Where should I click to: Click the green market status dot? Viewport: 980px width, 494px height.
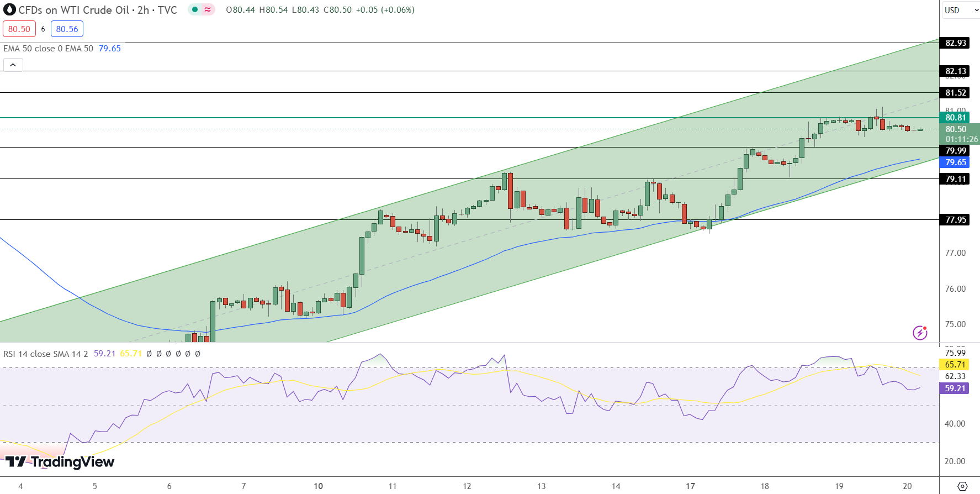coord(195,9)
